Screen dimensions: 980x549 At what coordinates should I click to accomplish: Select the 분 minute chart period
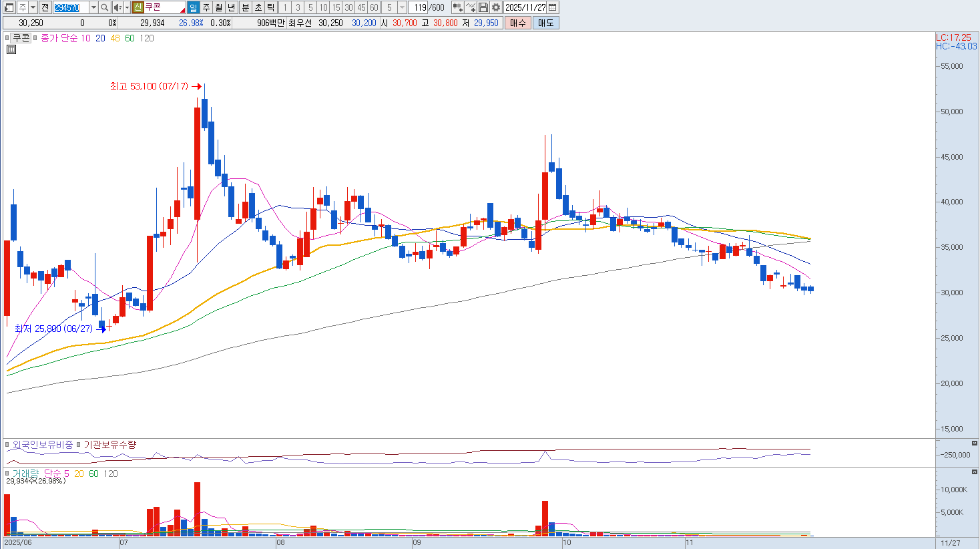pos(245,7)
